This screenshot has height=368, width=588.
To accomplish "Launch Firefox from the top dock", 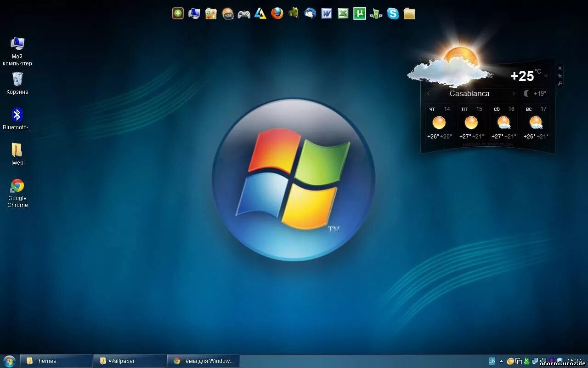I will 277,13.
